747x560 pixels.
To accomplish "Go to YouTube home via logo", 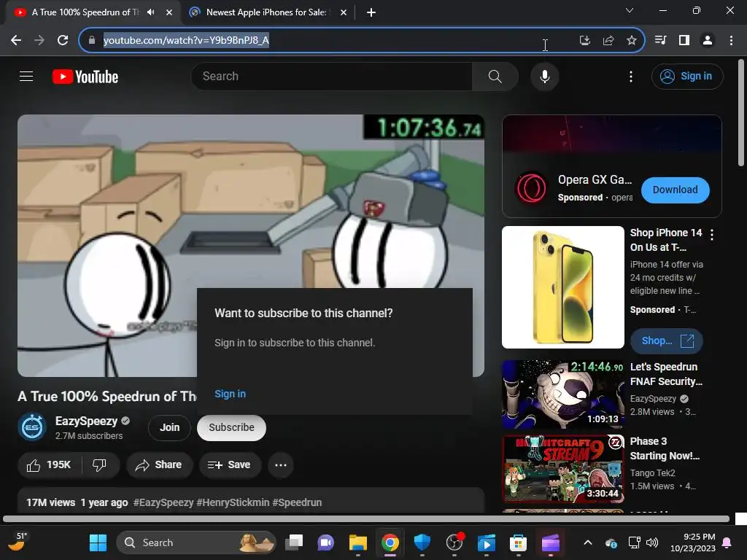I will (x=85, y=77).
